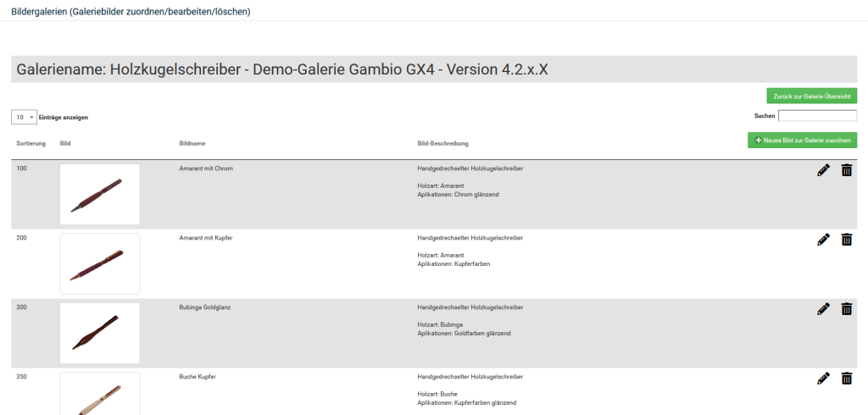868x415 pixels.
Task: Sort the table by Bildname column
Action: pos(193,143)
